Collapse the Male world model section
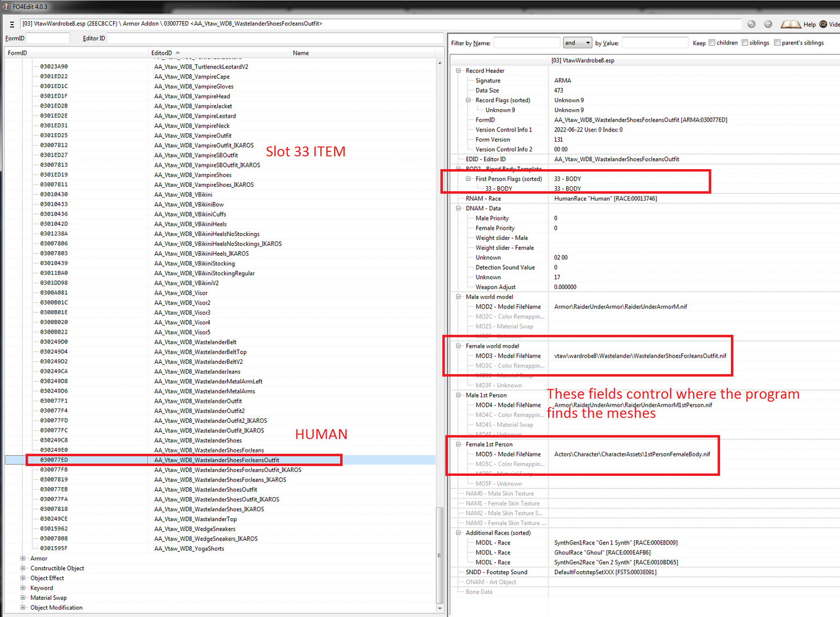840x617 pixels. tap(458, 297)
